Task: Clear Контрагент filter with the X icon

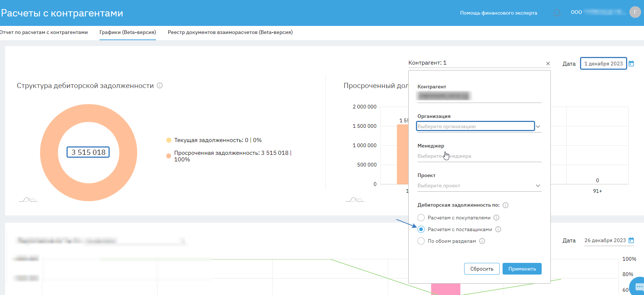Action: click(x=548, y=64)
